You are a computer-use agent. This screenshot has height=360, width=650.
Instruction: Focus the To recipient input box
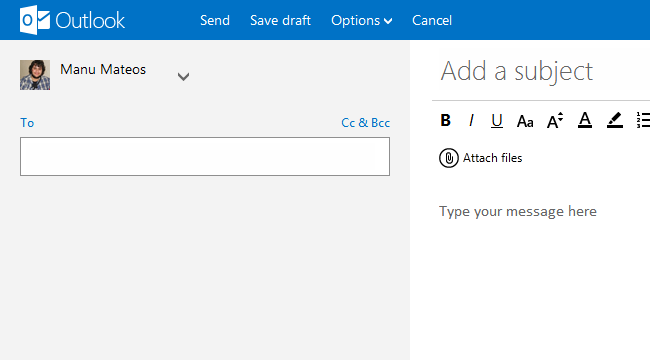pos(205,156)
